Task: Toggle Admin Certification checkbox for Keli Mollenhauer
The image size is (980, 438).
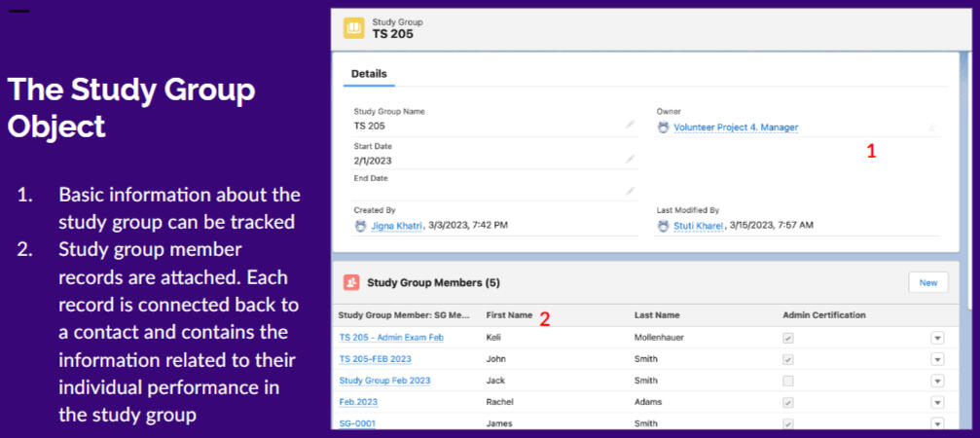Action: [x=788, y=338]
